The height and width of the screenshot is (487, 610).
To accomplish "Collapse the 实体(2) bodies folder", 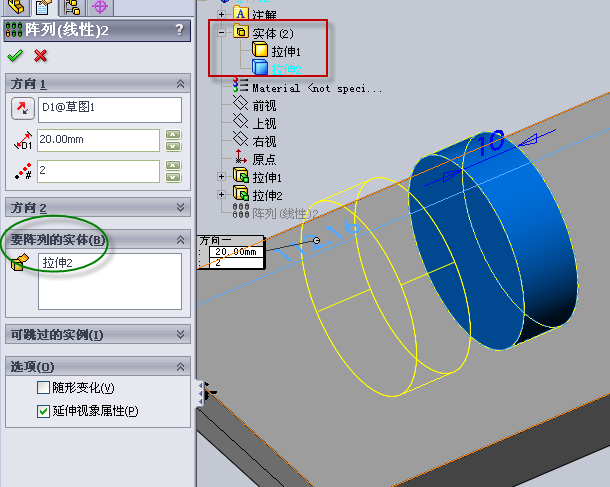I will (221, 33).
